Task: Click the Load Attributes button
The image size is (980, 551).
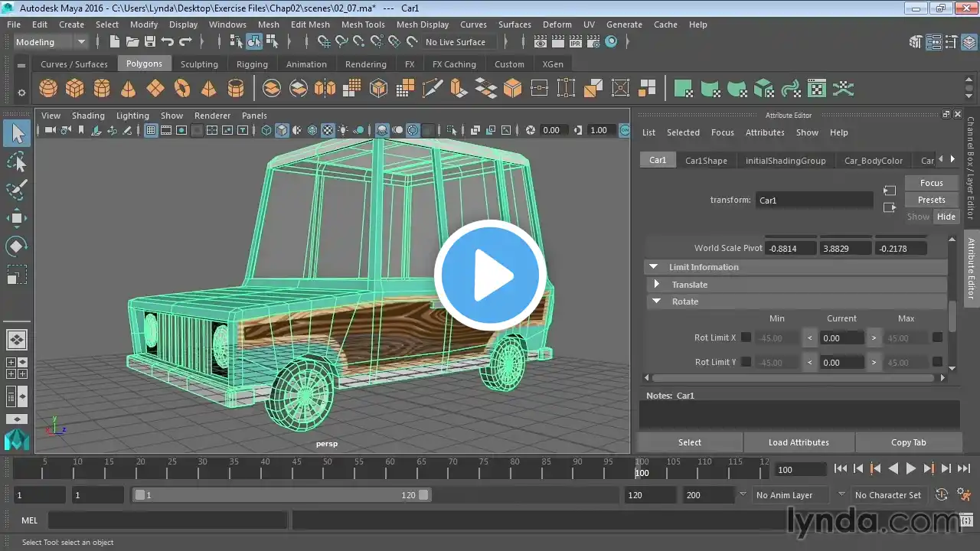Action: [x=799, y=442]
